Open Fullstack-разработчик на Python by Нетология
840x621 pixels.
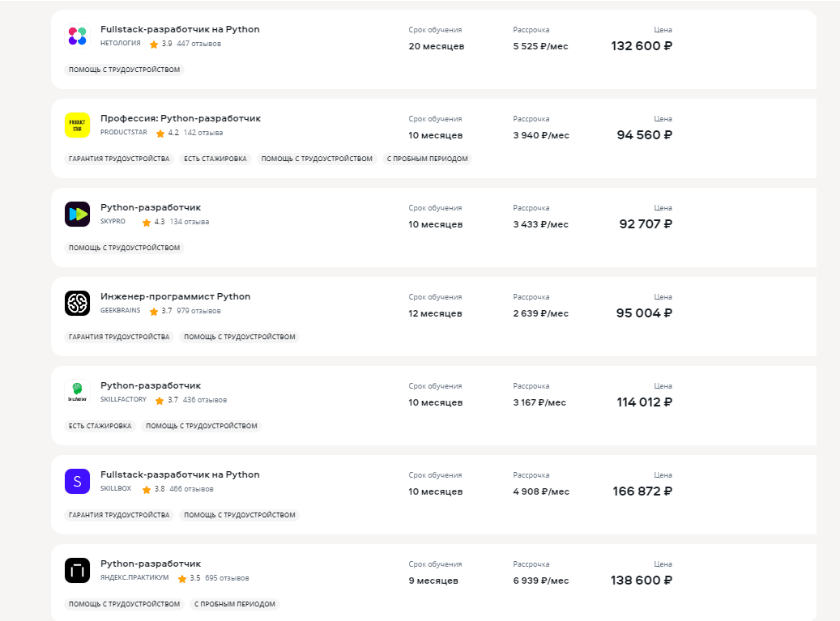[x=180, y=29]
